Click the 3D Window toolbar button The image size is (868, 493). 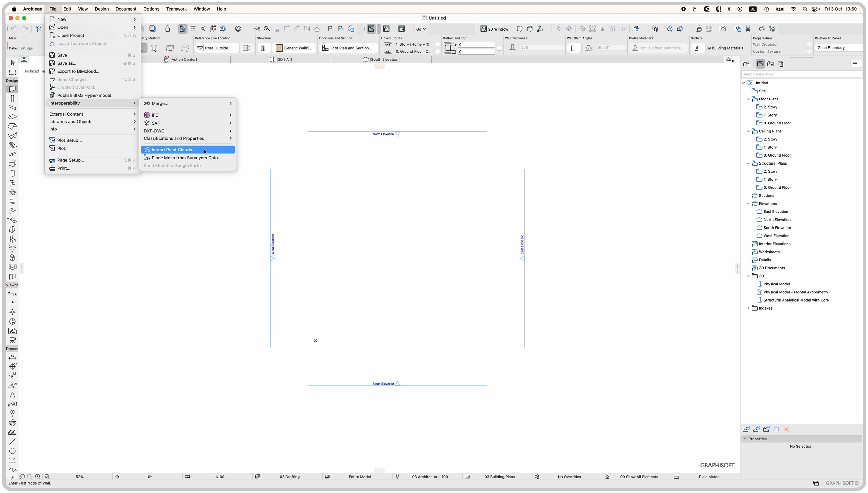point(495,29)
